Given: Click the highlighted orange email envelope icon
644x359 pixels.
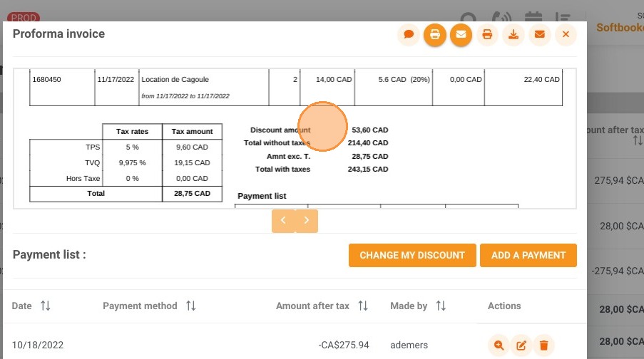Looking at the screenshot, I should (461, 34).
